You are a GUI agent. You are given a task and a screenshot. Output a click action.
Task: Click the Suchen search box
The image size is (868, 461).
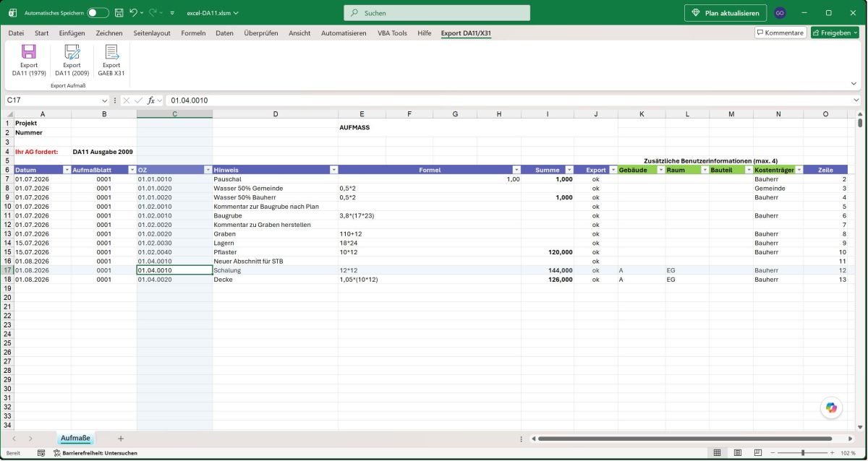(x=437, y=13)
